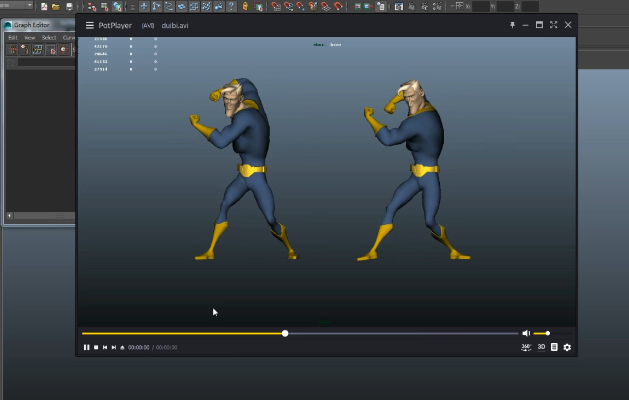Open PotPlayer hamburger main menu
Screen dimensions: 629x400
[x=89, y=25]
